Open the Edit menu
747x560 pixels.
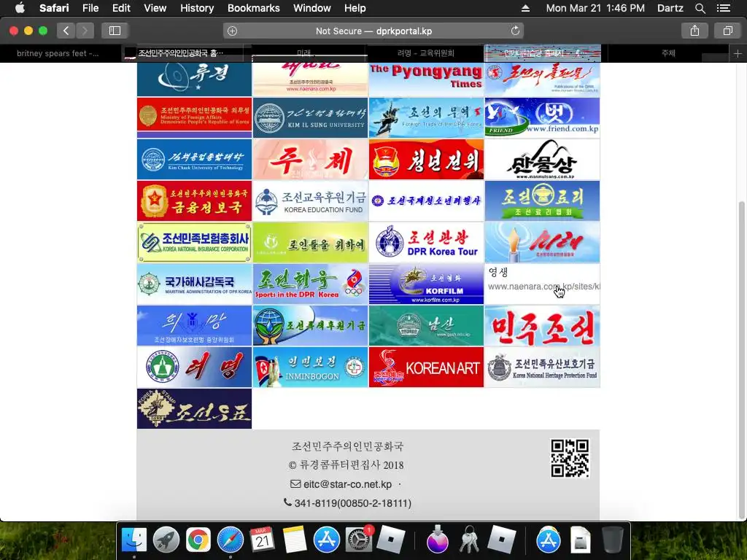[x=121, y=8]
